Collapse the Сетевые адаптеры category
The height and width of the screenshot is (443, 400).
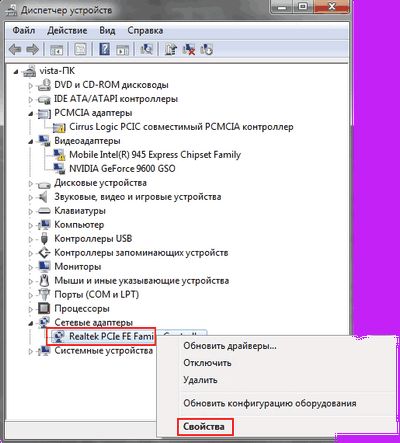(x=31, y=323)
